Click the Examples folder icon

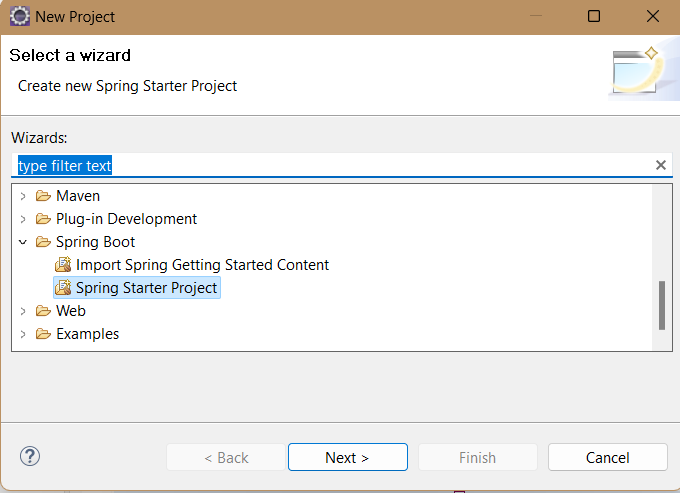tap(43, 334)
